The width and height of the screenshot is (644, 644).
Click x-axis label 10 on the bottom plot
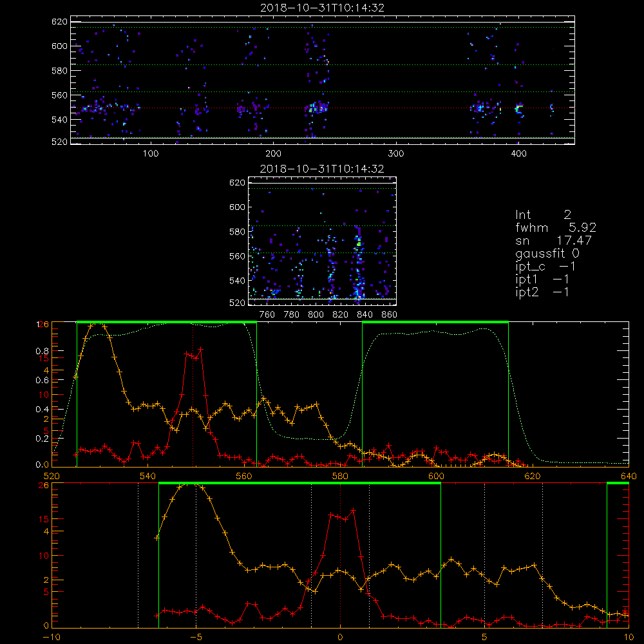pos(629,637)
